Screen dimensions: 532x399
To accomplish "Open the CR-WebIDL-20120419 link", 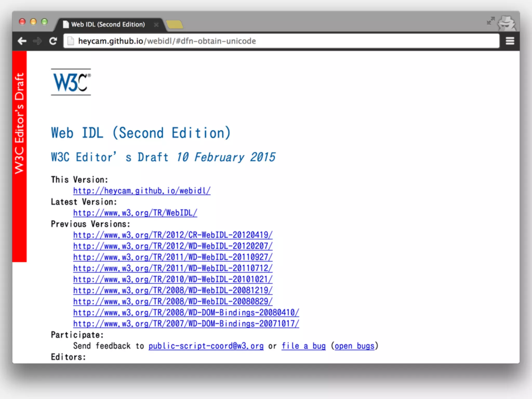I will point(173,235).
